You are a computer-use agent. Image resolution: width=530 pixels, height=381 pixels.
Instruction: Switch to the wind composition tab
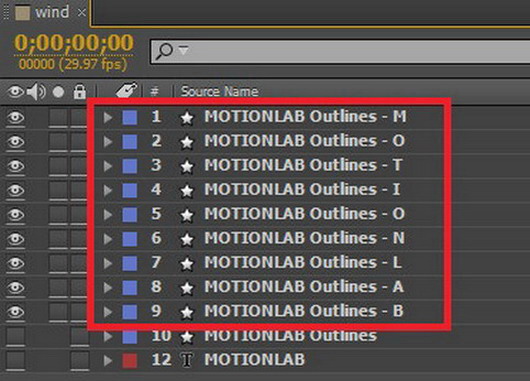pos(52,13)
